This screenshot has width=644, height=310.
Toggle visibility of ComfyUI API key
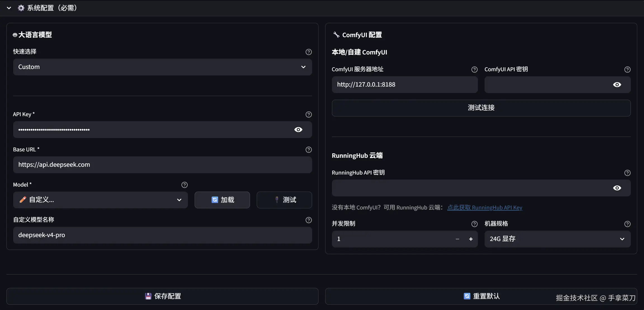(x=617, y=85)
